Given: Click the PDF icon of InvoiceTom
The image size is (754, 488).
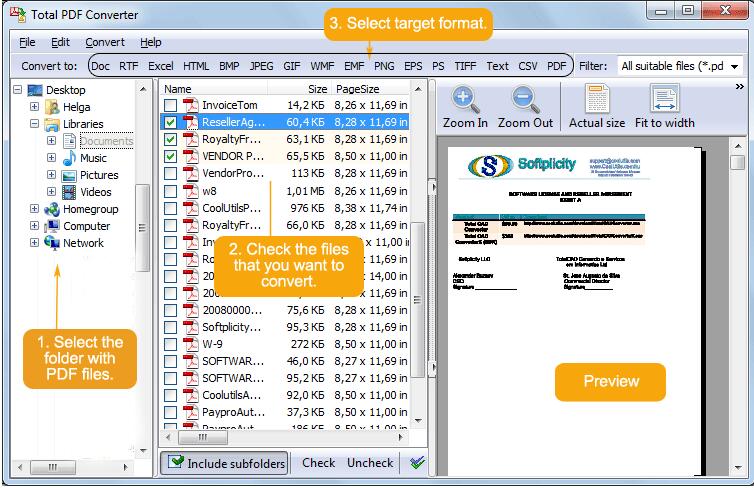Looking at the screenshot, I should 191,105.
